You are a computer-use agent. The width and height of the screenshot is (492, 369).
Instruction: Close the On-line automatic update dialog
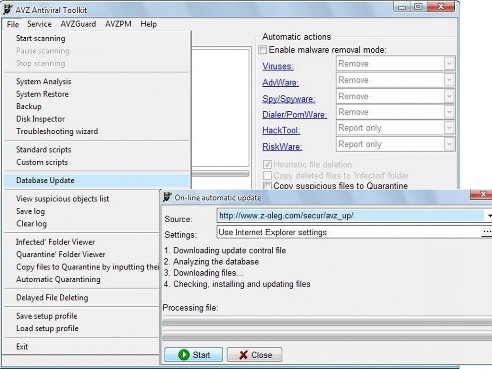[x=481, y=194]
